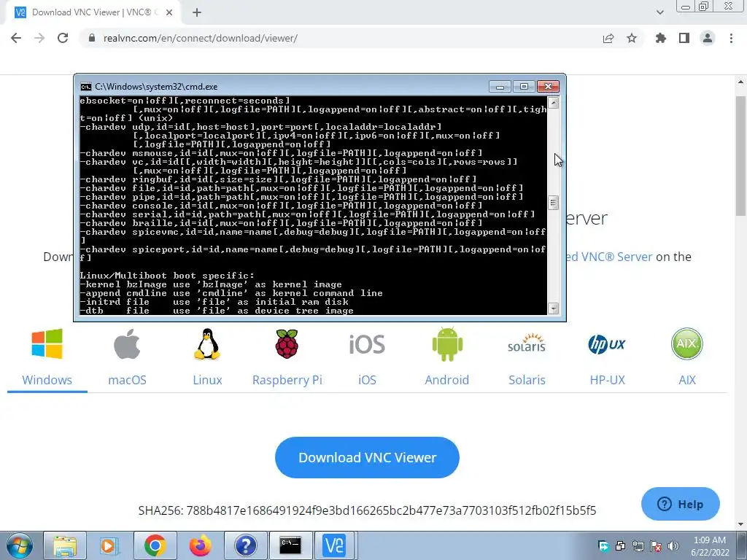
Task: Open VNC taskbar icon
Action: tap(334, 545)
